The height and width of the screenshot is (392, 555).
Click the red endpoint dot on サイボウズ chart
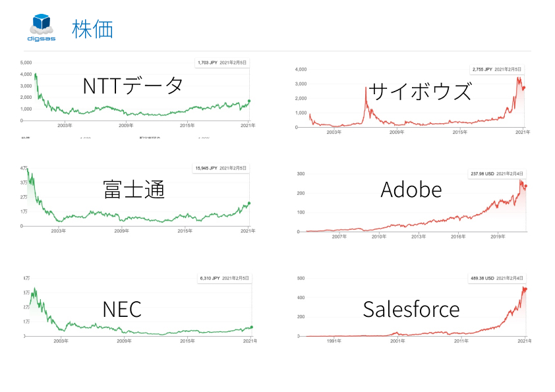[x=524, y=88]
